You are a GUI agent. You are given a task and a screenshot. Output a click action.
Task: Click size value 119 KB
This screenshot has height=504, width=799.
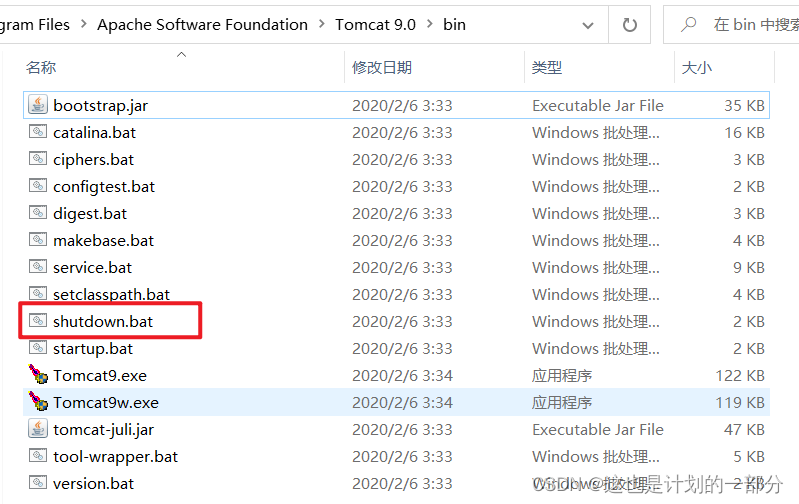coord(740,403)
